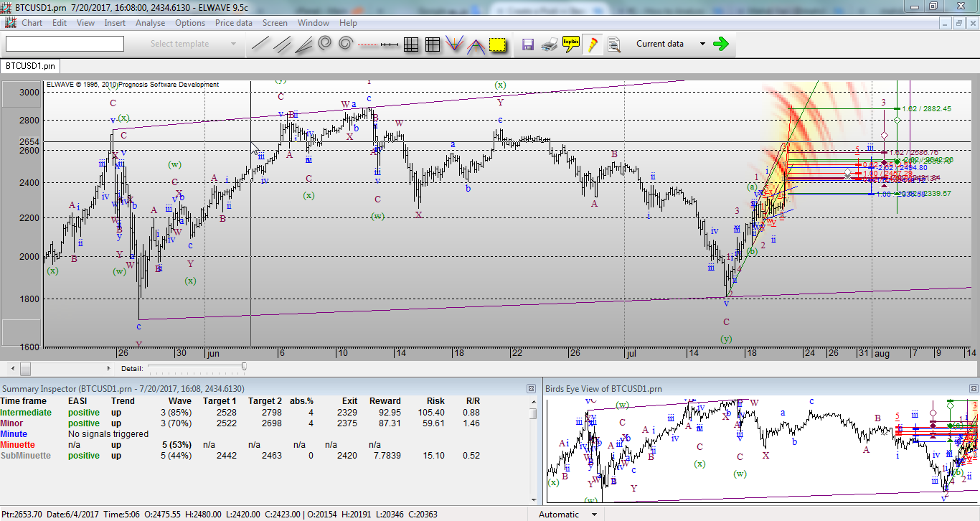Viewport: 980px width, 521px height.
Task: Select the red dotted horizontal line tool
Action: pos(367,44)
